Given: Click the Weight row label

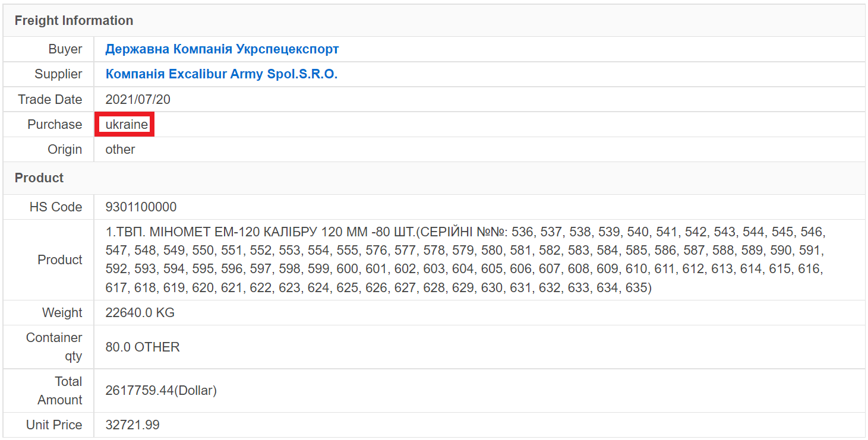Looking at the screenshot, I should coord(62,313).
